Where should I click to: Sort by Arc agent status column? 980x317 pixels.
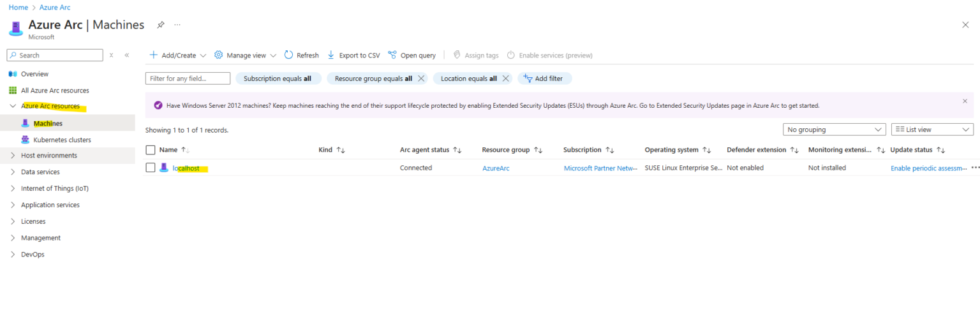point(431,150)
